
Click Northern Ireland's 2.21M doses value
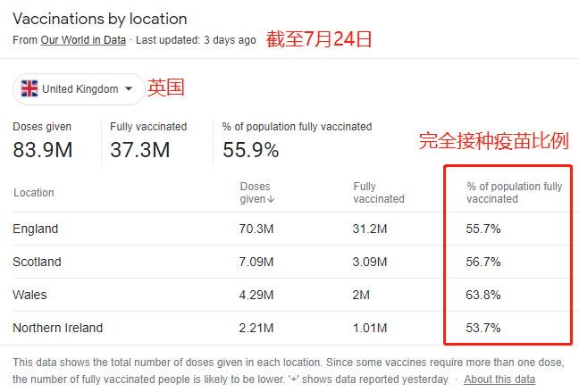256,328
